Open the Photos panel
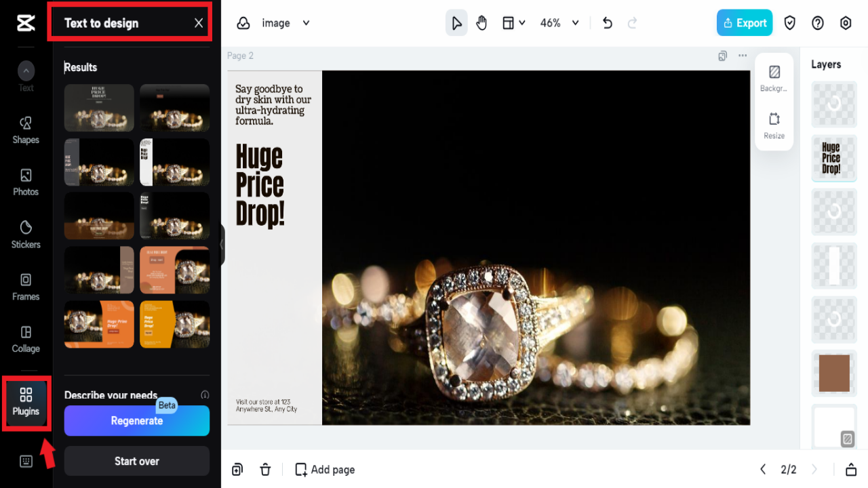Viewport: 868px width, 488px height. (26, 182)
